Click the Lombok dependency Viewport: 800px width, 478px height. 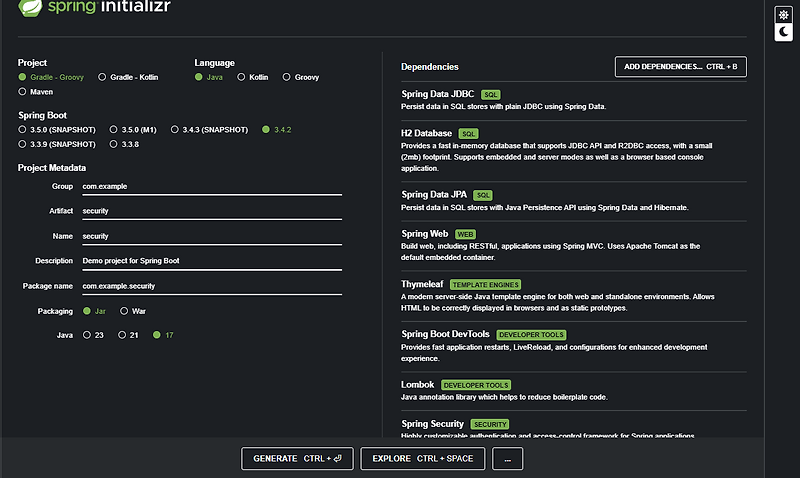pyautogui.click(x=573, y=391)
